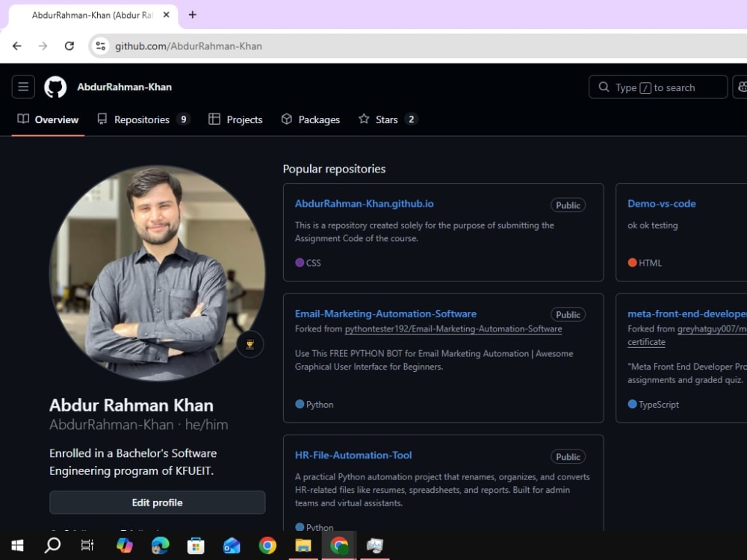The width and height of the screenshot is (747, 560).
Task: Open the HR-File-Automation-Tool repository
Action: [x=353, y=455]
